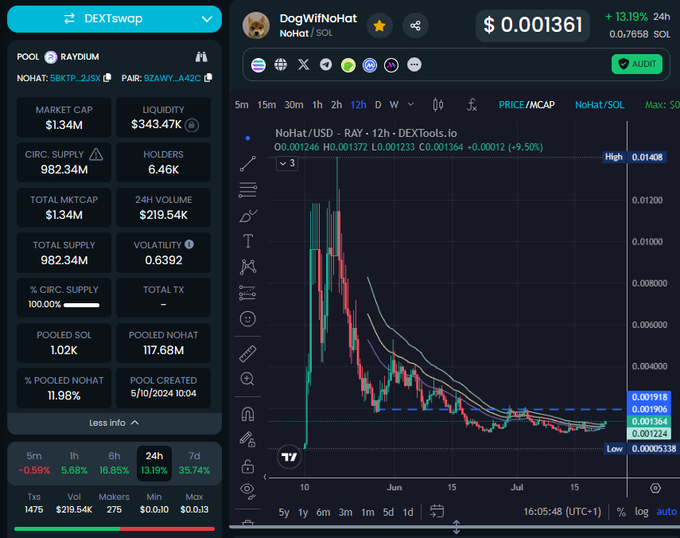This screenshot has height=538, width=680.
Task: Copy the PAIR address
Action: (209, 78)
